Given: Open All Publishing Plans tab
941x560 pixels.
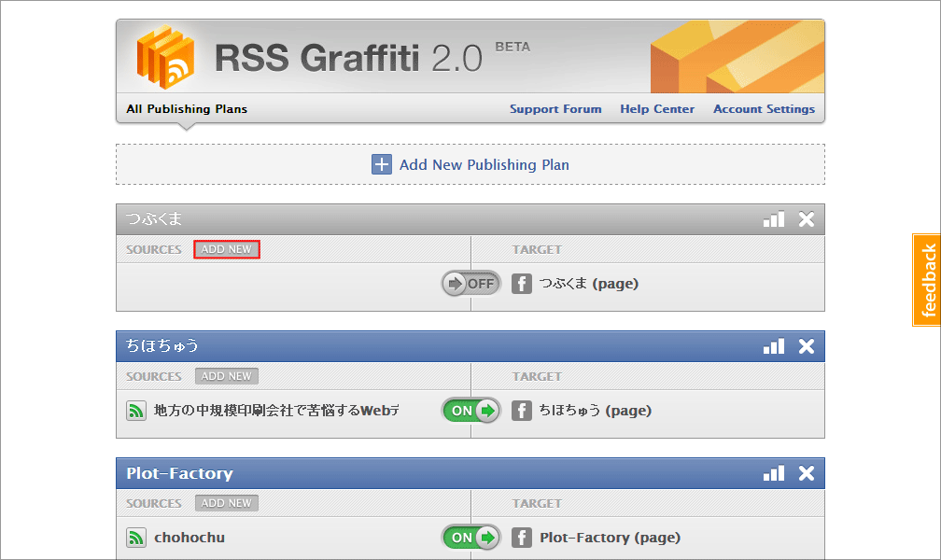Looking at the screenshot, I should [x=187, y=109].
